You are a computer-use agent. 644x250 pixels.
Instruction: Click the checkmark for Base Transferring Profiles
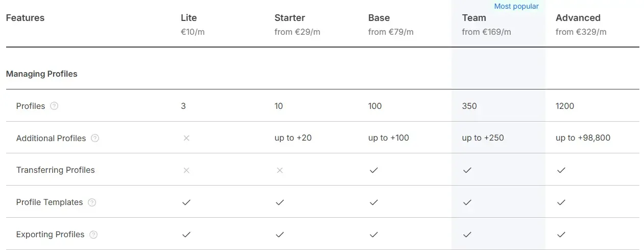point(374,170)
